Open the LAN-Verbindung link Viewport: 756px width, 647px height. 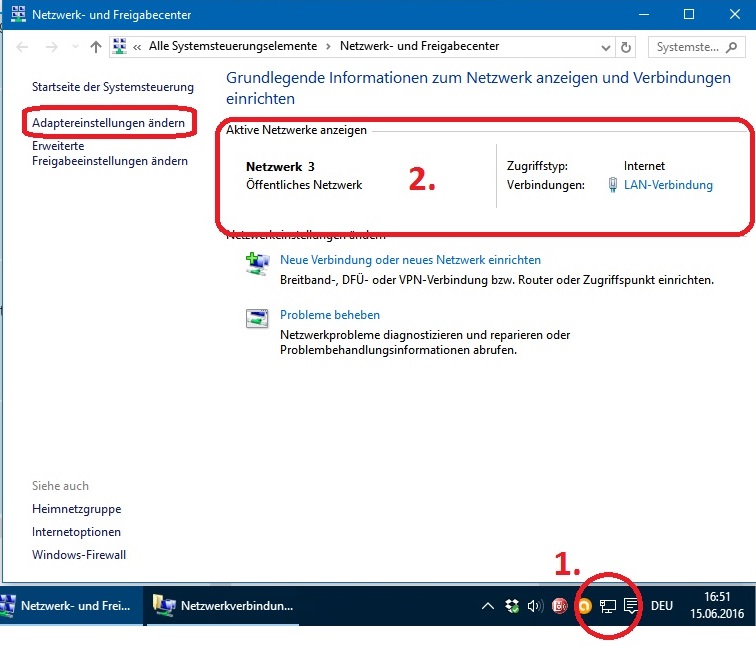668,185
